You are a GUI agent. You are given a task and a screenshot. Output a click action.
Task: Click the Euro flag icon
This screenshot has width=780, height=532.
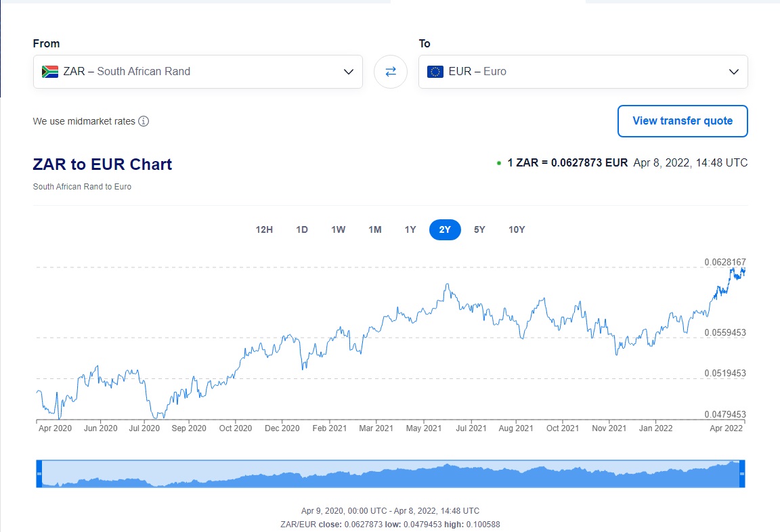click(435, 72)
